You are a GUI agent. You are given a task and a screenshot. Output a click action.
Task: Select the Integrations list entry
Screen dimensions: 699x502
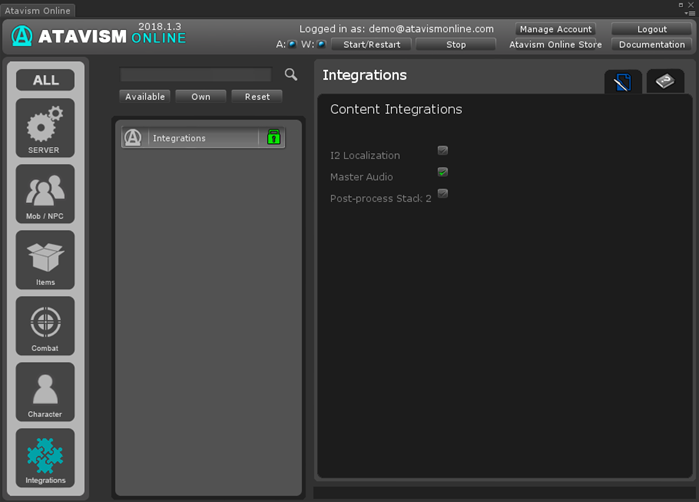click(190, 138)
